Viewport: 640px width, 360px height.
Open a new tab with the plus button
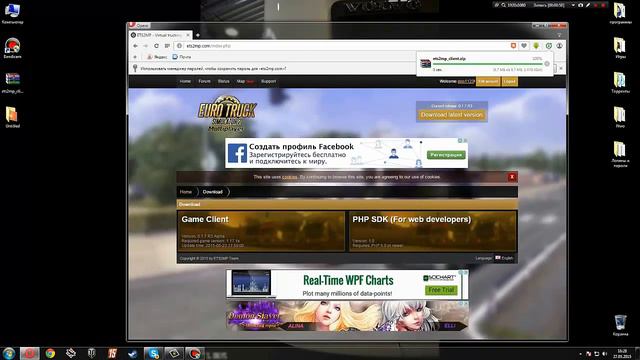tap(198, 35)
